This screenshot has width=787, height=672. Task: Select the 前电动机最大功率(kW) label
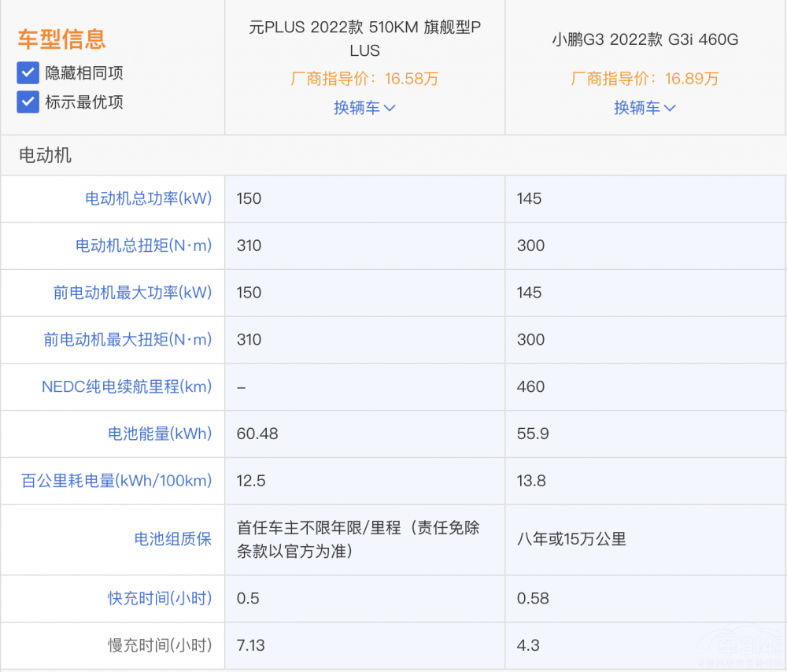pos(132,293)
